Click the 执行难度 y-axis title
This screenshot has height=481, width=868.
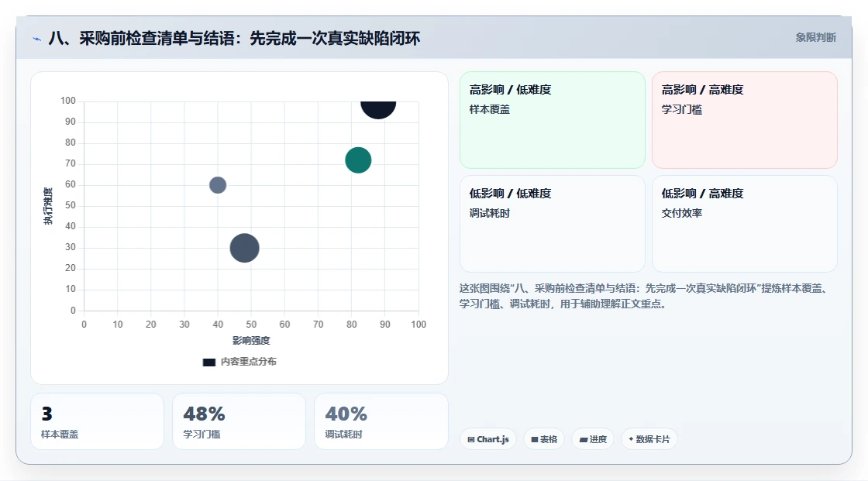(48, 206)
